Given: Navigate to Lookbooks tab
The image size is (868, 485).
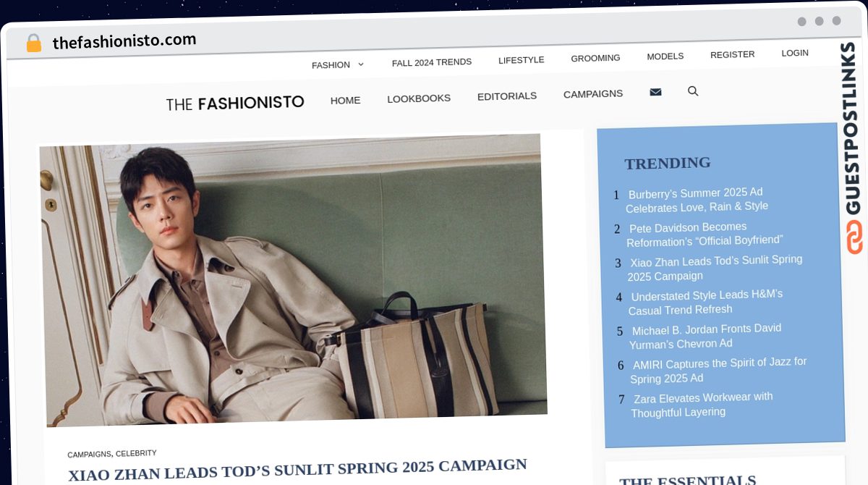Looking at the screenshot, I should tap(419, 98).
